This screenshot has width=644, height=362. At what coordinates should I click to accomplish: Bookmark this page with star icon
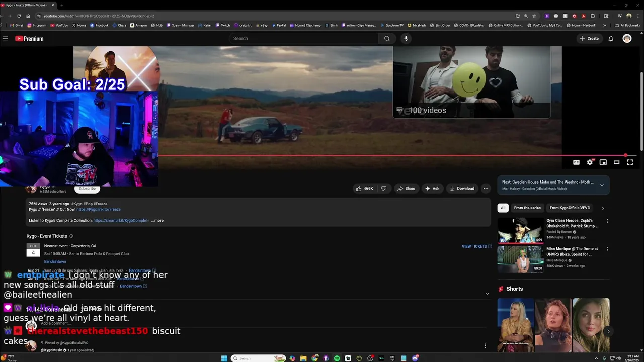(x=534, y=16)
